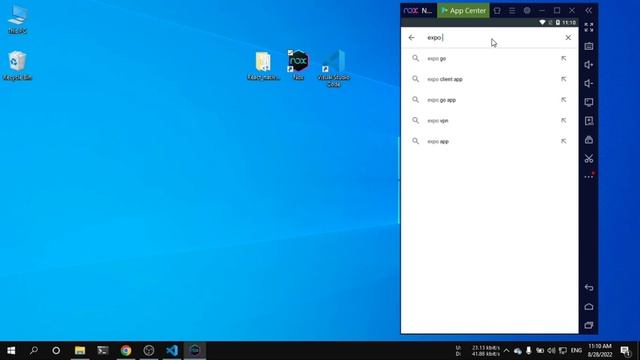Screen dimensions: 640x360
Task: Open the Nox hamburger menu
Action: click(512, 11)
